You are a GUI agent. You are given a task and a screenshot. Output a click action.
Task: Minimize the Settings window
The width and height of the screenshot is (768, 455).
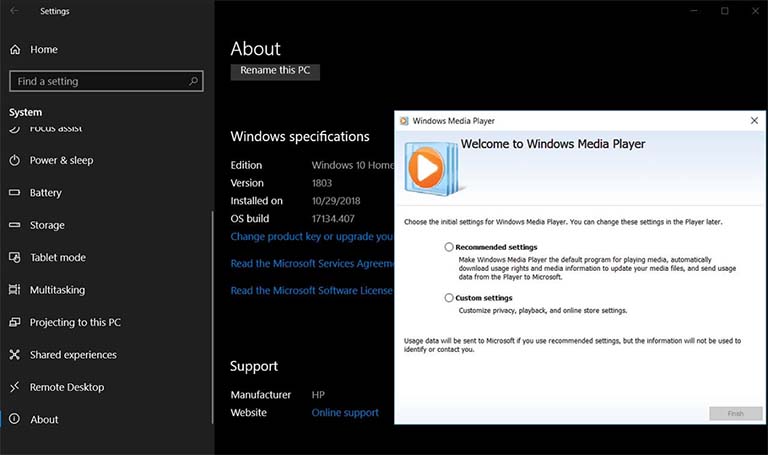point(694,11)
